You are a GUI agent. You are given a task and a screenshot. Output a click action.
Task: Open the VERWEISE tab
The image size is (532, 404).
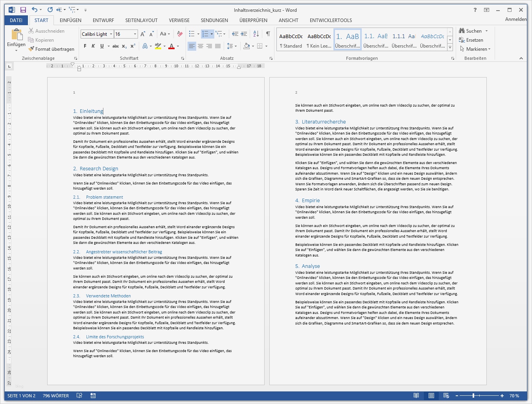tap(179, 20)
